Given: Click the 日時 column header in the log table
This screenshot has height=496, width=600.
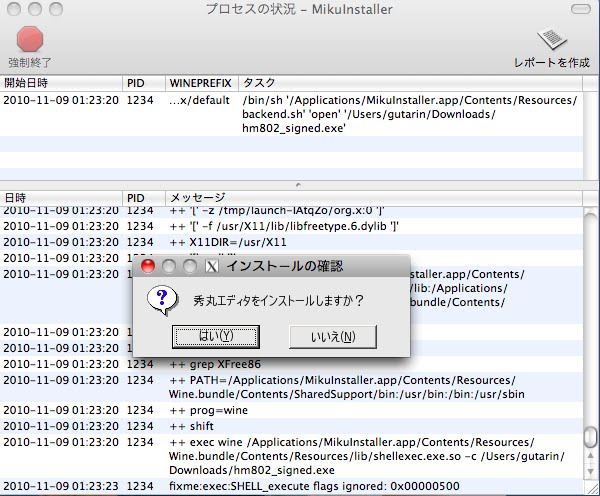Looking at the screenshot, I should coord(61,198).
